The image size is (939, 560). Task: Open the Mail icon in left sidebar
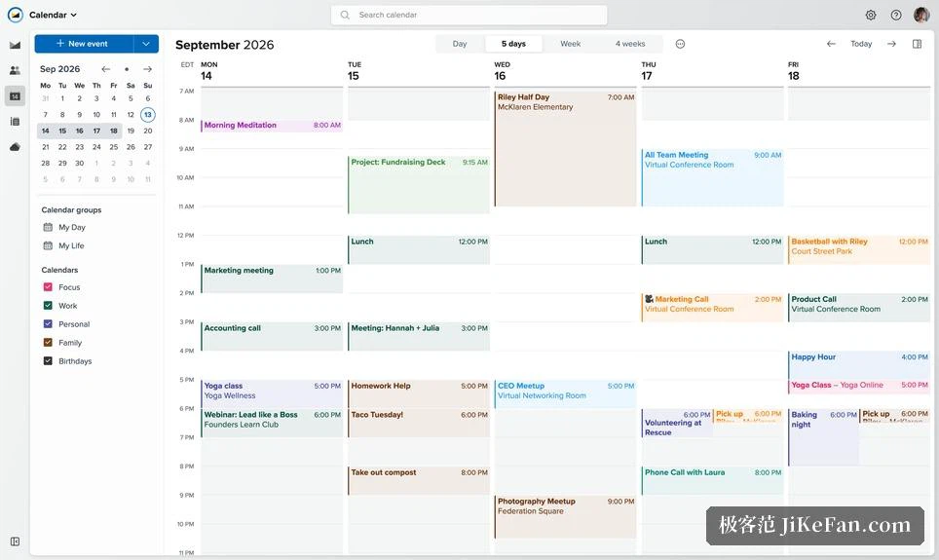click(15, 45)
